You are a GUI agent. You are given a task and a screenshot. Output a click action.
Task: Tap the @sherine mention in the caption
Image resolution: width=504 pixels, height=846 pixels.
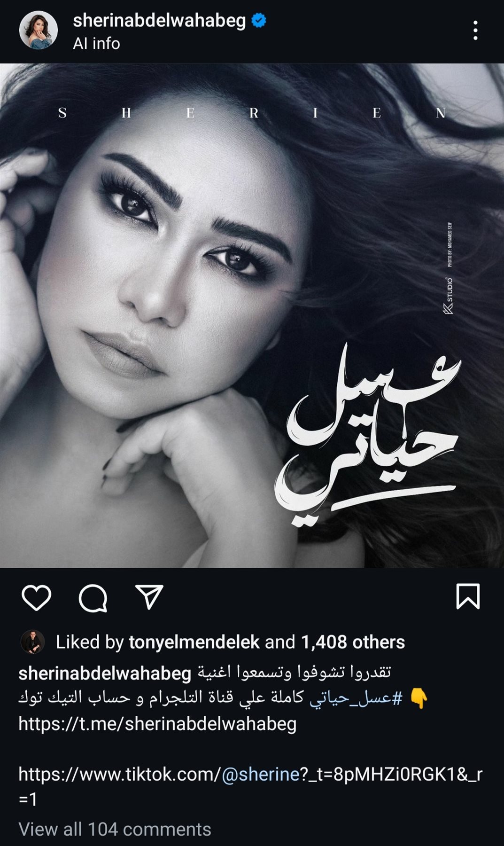pos(260,774)
